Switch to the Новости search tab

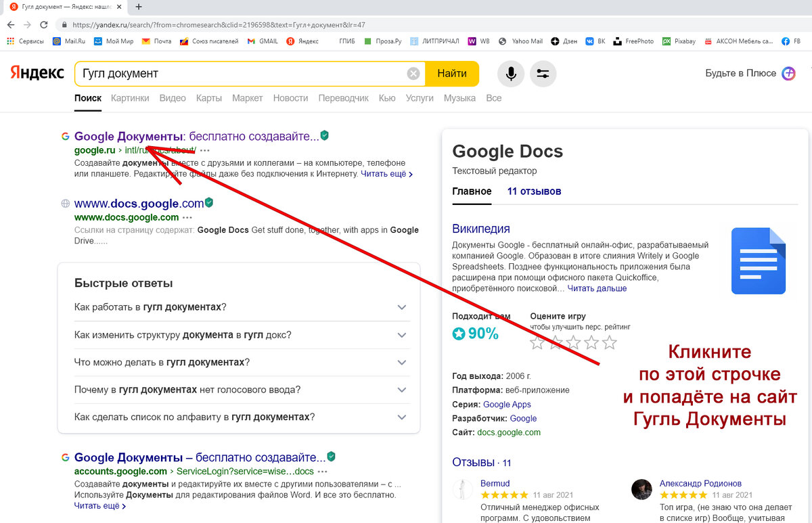(x=290, y=98)
